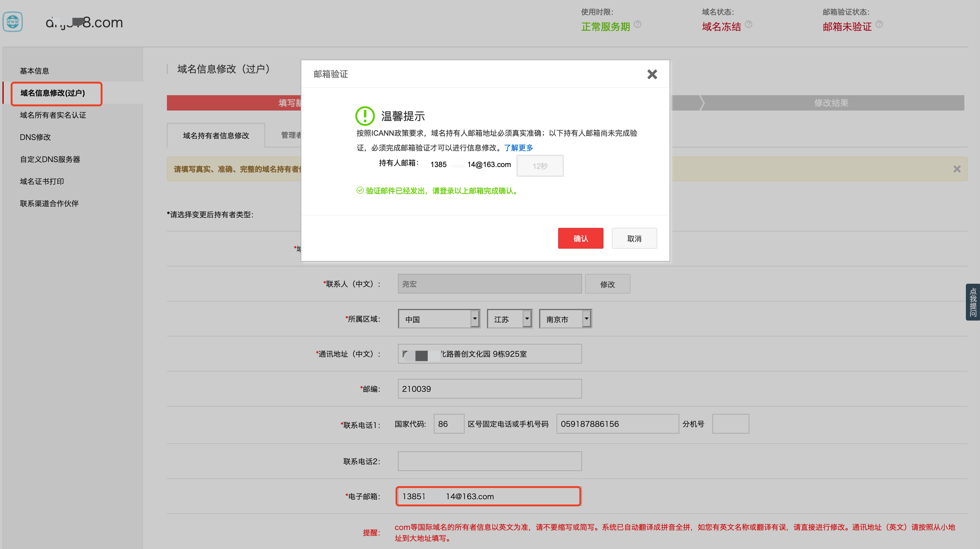Open 联系渠道合作伙伴 sidebar item
The width and height of the screenshot is (980, 549).
[x=49, y=203]
